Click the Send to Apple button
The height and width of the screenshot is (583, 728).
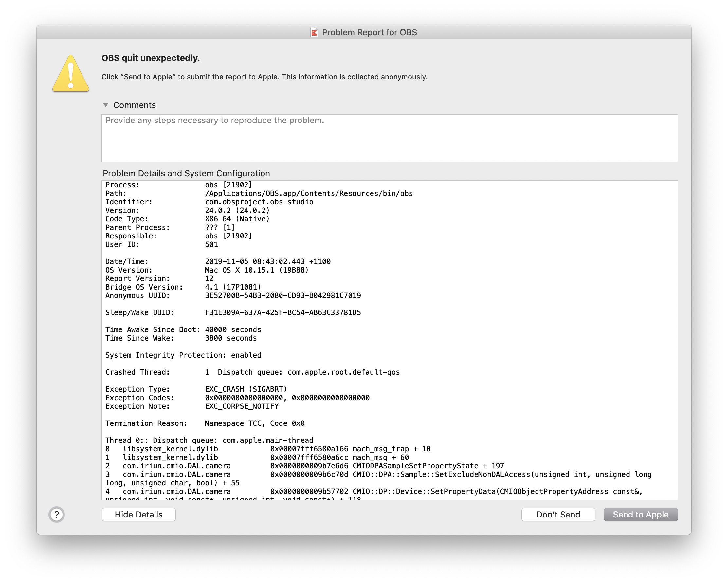click(x=640, y=515)
